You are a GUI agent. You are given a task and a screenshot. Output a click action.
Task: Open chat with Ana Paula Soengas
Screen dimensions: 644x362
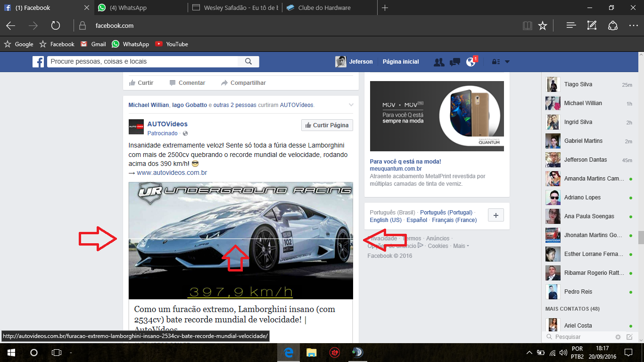tap(589, 216)
